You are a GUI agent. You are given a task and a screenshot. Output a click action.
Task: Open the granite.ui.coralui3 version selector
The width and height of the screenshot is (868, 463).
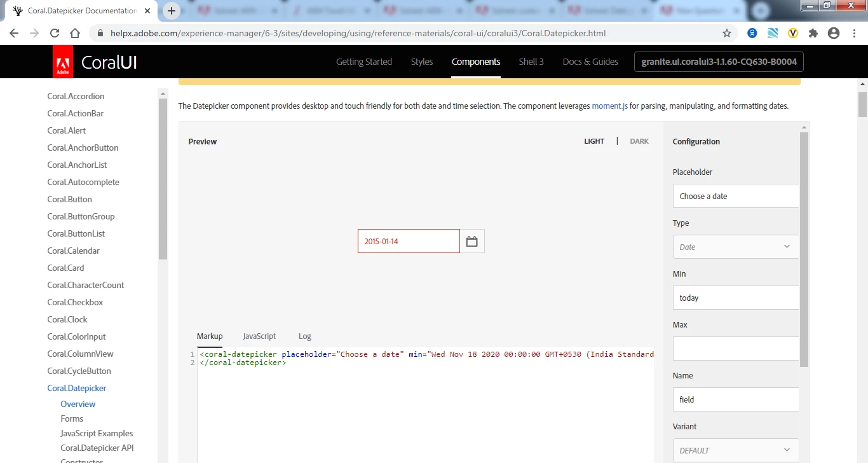click(719, 62)
